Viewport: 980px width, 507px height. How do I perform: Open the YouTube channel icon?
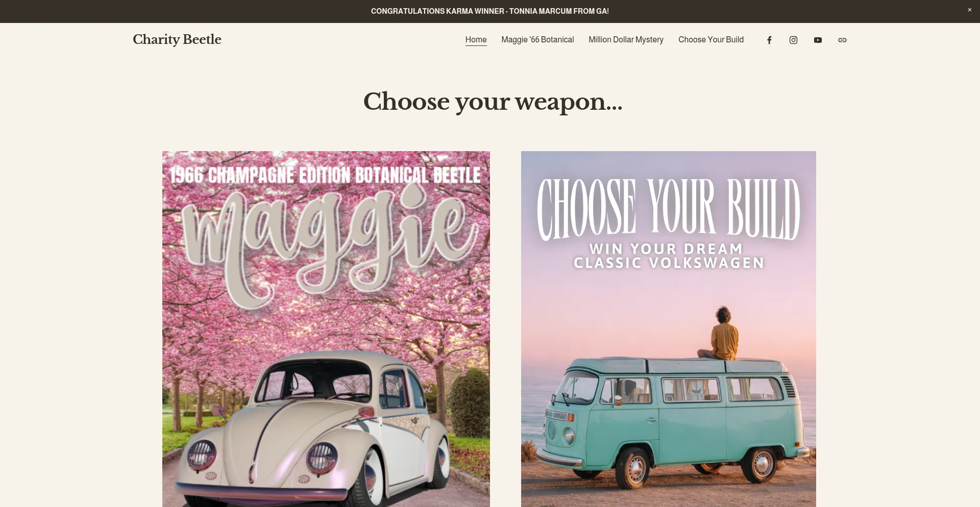tap(818, 40)
